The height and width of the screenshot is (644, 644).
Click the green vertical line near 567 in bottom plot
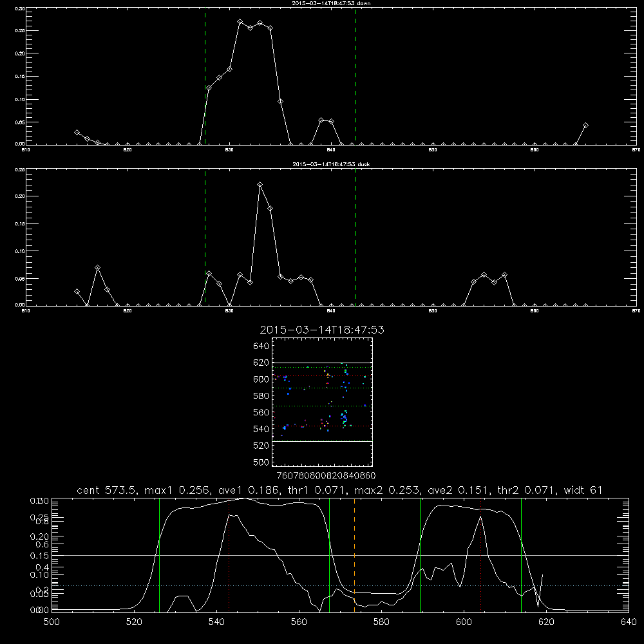point(329,554)
